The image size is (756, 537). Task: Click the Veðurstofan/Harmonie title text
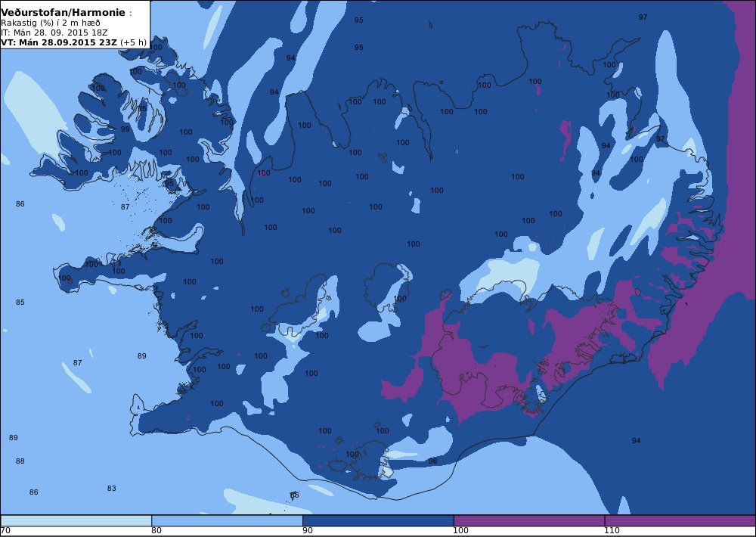pyautogui.click(x=64, y=13)
